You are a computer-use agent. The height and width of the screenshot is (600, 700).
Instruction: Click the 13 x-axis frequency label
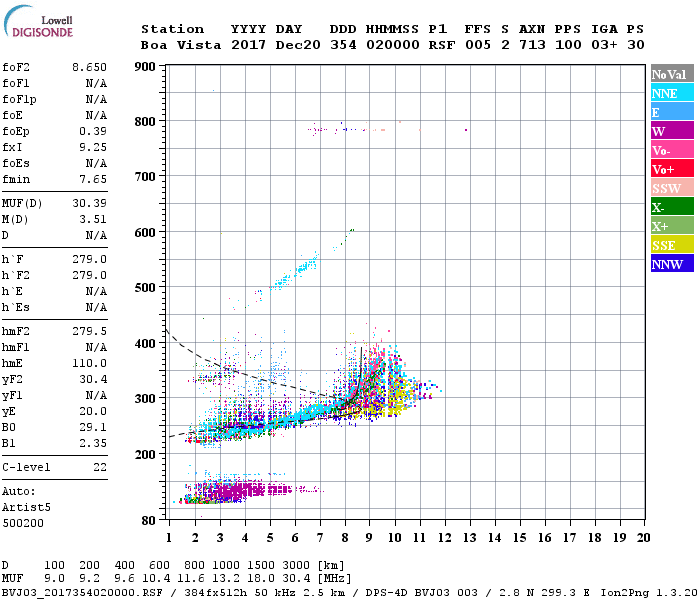[x=469, y=538]
